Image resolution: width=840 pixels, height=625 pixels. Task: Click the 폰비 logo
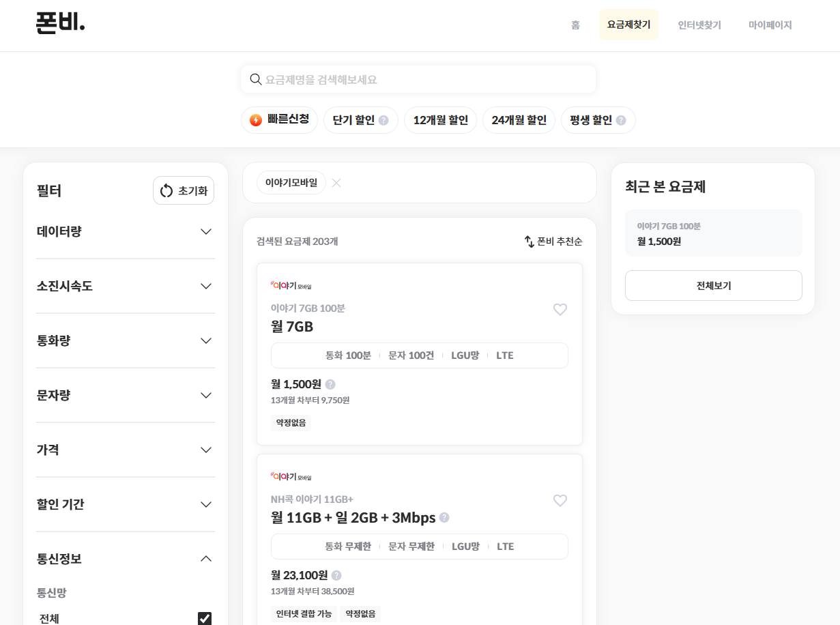click(60, 23)
